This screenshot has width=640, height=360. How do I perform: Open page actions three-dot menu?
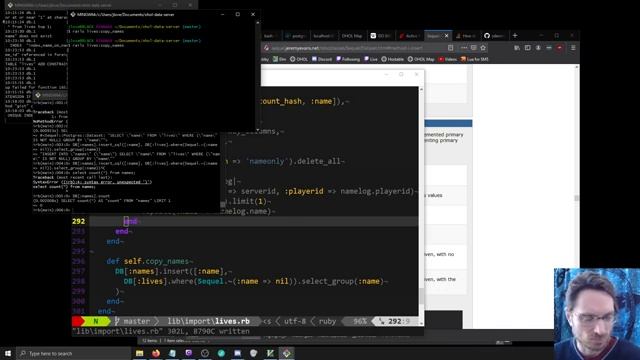click(x=464, y=48)
